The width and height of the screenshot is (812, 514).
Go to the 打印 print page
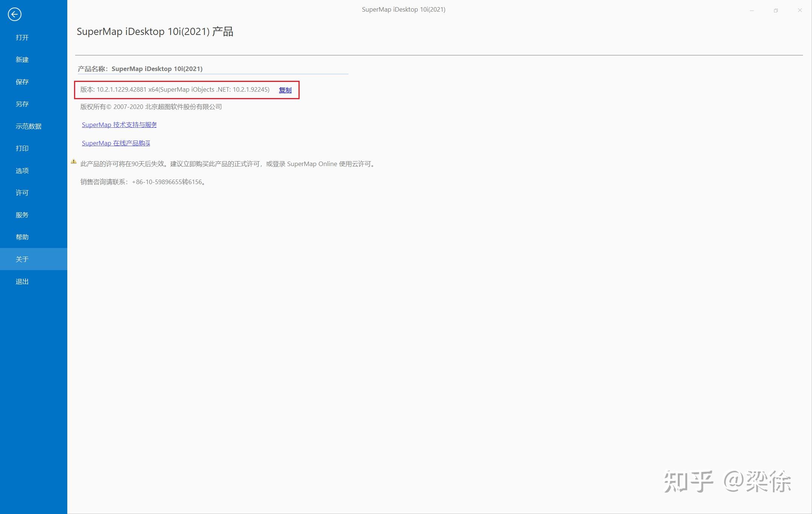(x=33, y=148)
